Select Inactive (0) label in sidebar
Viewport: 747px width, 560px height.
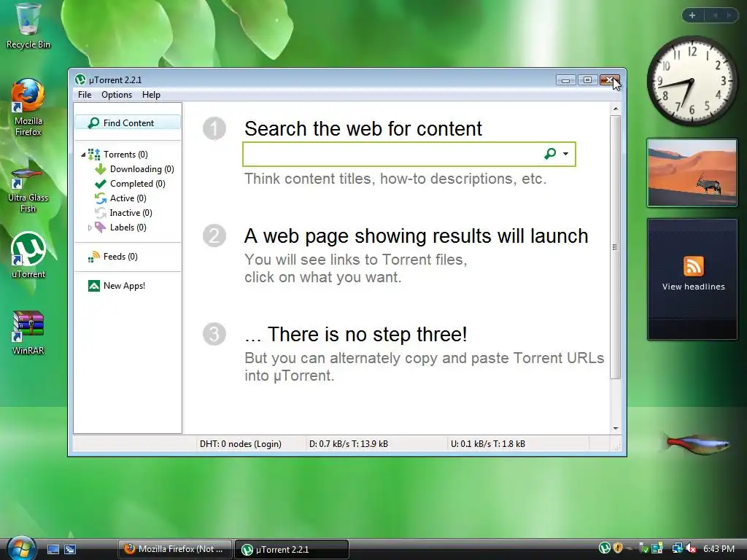131,213
